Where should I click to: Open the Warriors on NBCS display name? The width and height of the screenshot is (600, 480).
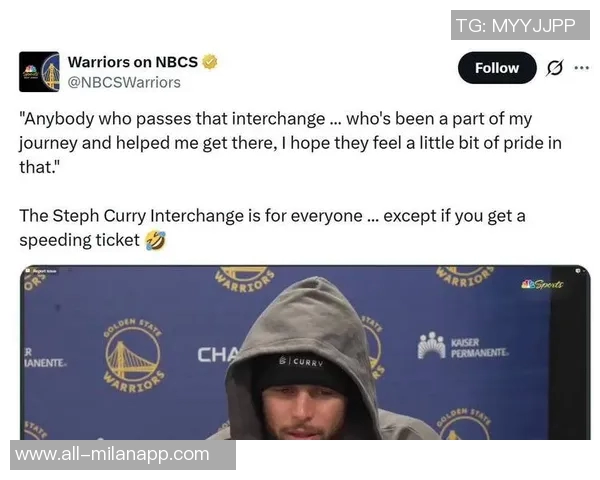point(133,62)
